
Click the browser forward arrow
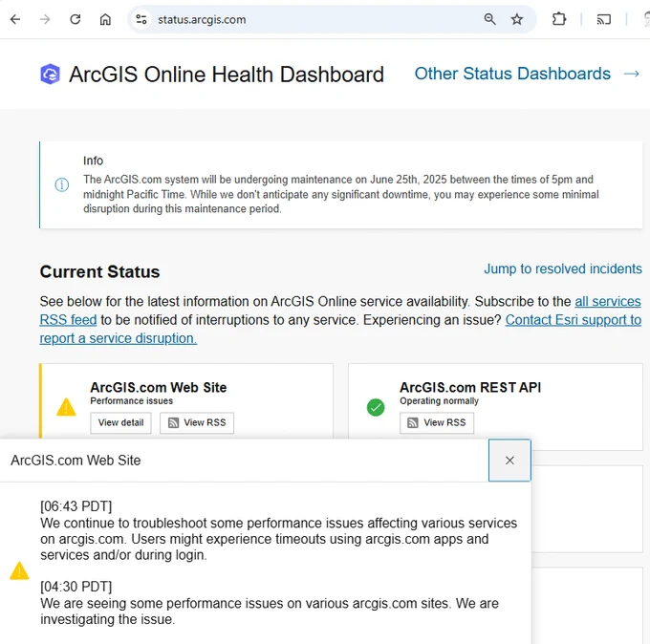(x=45, y=19)
